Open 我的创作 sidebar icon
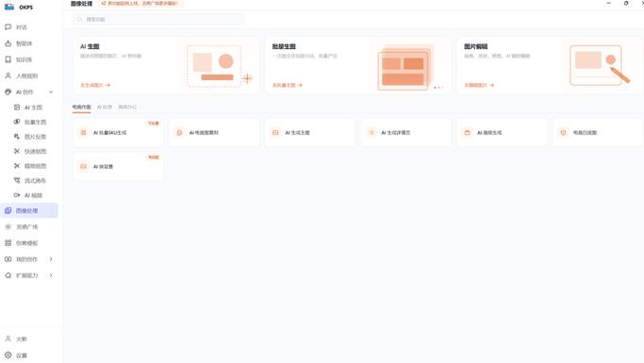This screenshot has height=363, width=644. point(8,259)
